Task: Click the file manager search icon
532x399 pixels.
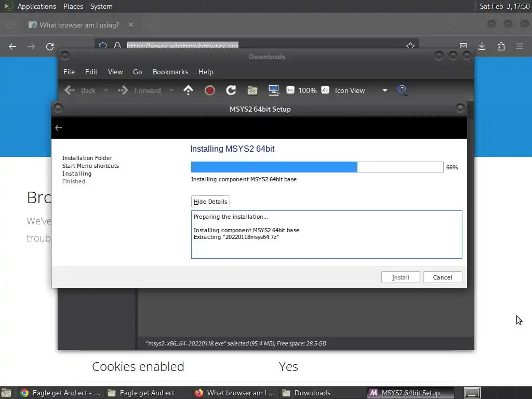Action: (x=403, y=90)
